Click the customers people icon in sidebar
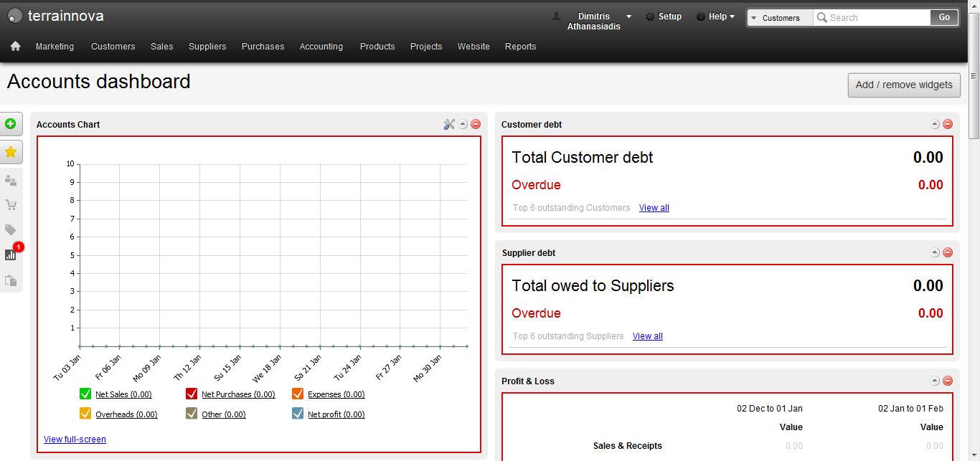 coord(11,180)
